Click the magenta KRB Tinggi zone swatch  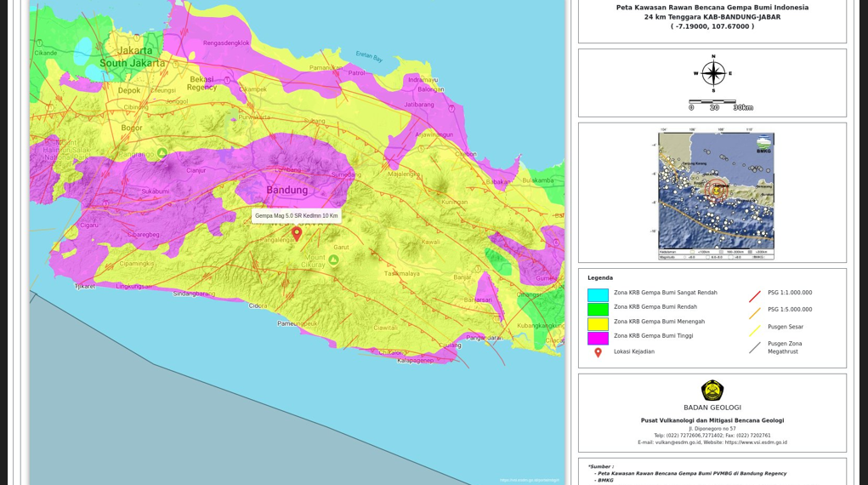[598, 338]
